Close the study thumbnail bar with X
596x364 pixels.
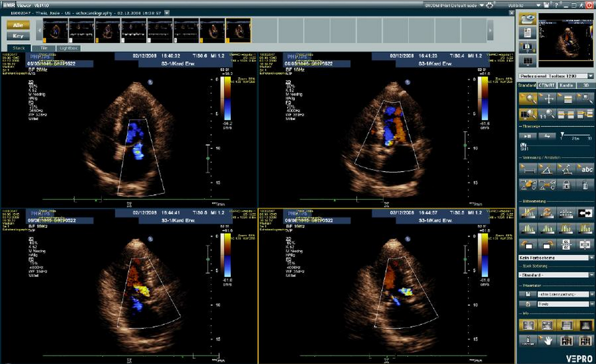[511, 13]
